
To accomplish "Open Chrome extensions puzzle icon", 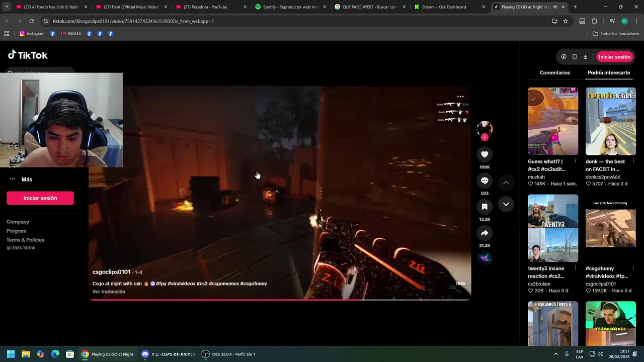I will [x=594, y=21].
